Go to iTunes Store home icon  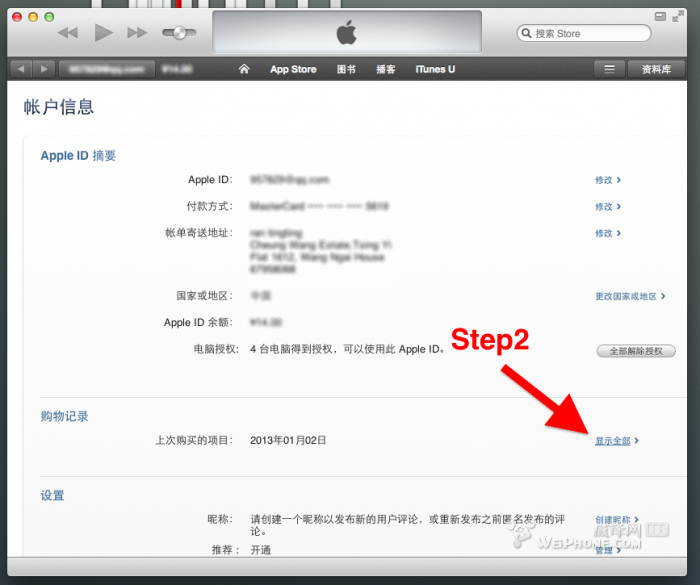244,69
